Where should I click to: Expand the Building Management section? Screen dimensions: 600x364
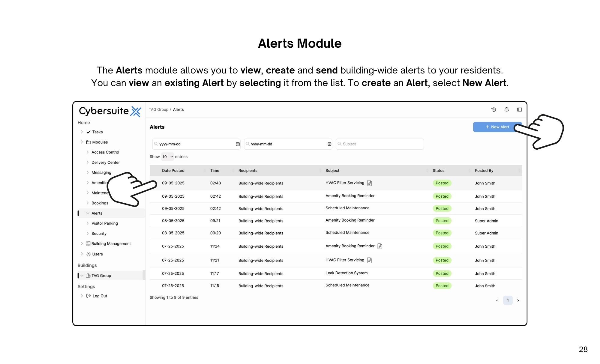(x=111, y=244)
